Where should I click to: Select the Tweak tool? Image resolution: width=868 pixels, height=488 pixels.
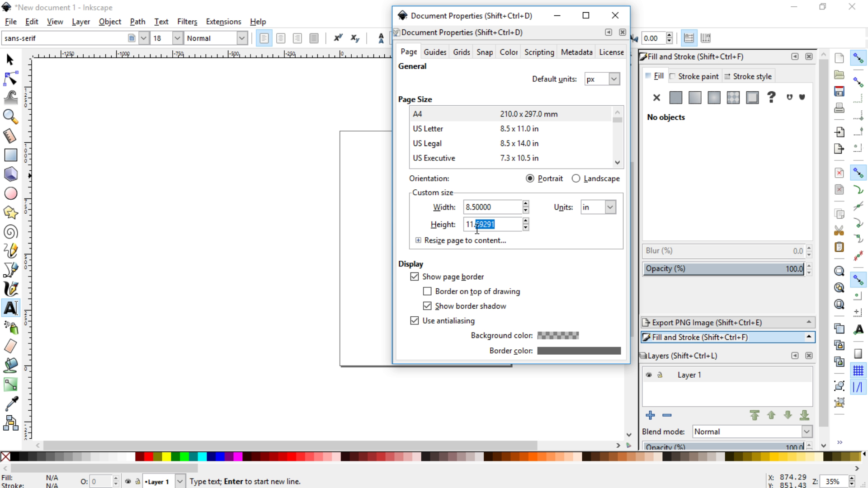[x=10, y=98]
